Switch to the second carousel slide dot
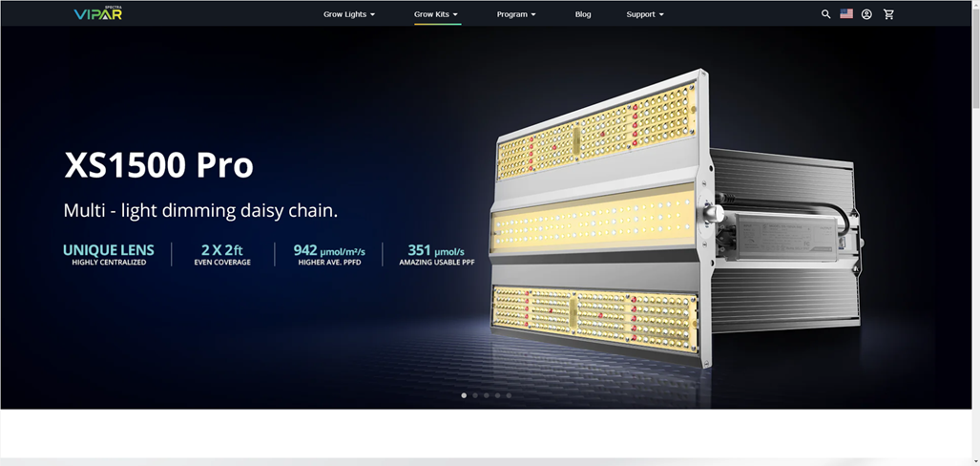980x466 pixels. [x=475, y=395]
